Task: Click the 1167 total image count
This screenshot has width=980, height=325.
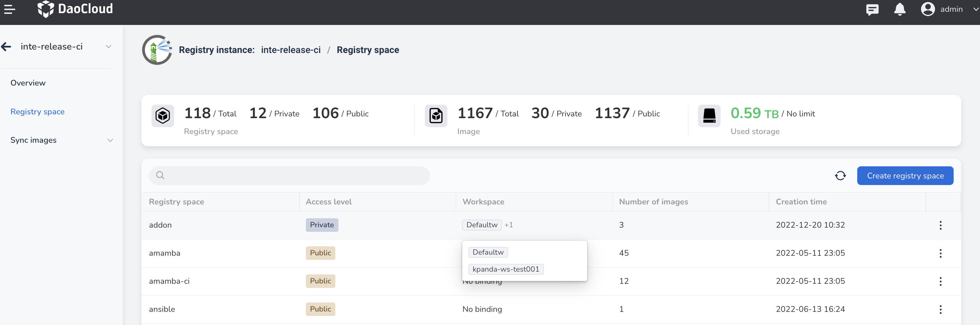Action: [475, 113]
